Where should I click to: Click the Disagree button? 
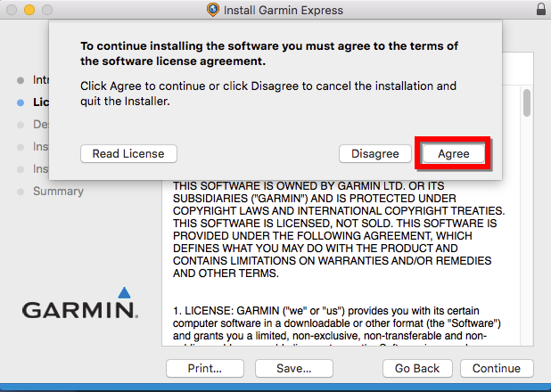(375, 153)
